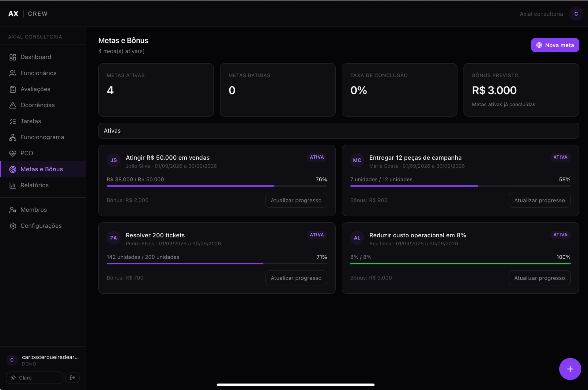Open the Dashboard grid icon
Image resolution: width=588 pixels, height=390 pixels.
pos(13,57)
